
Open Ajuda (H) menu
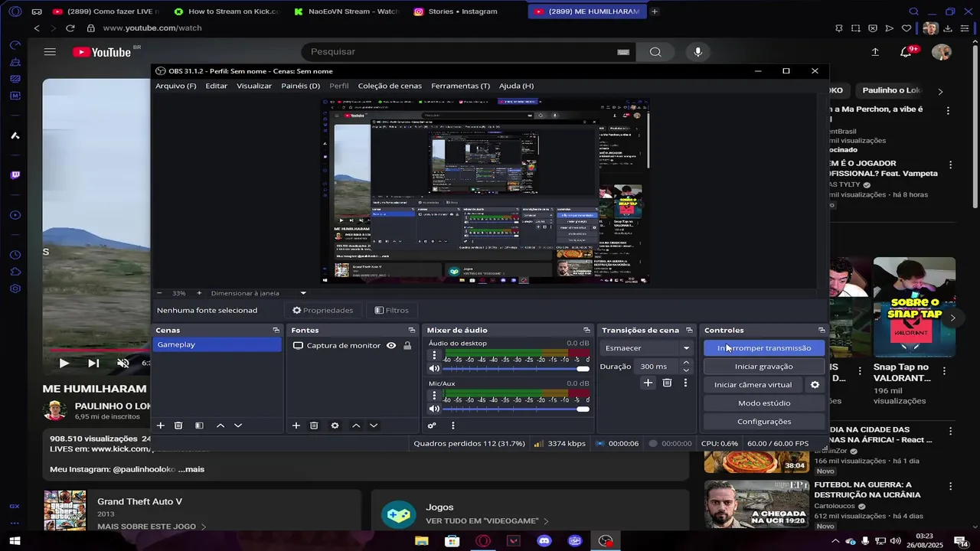point(516,86)
